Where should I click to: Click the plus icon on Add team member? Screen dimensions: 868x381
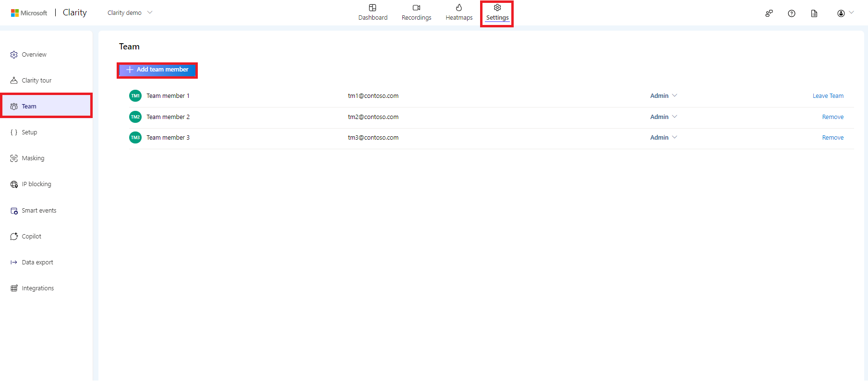pos(130,70)
